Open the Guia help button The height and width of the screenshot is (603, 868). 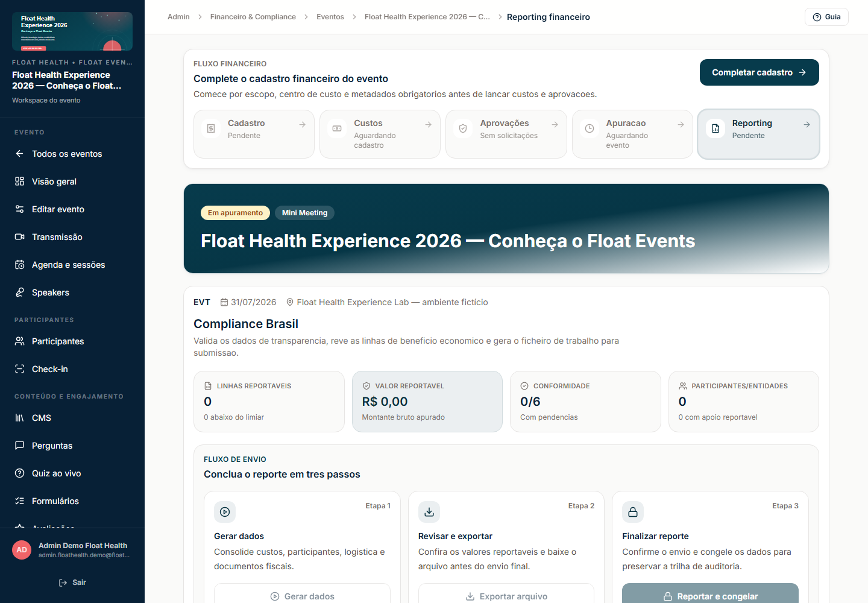pyautogui.click(x=826, y=17)
